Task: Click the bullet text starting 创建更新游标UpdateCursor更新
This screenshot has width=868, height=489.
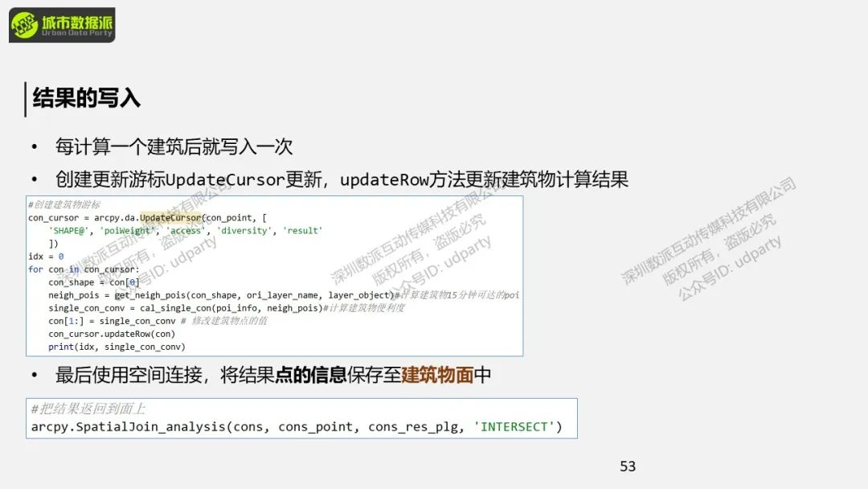Action: click(x=342, y=179)
